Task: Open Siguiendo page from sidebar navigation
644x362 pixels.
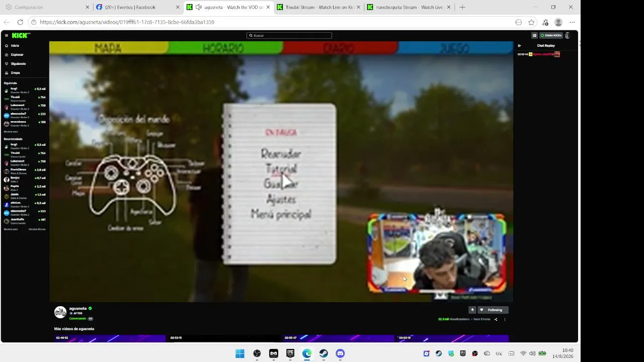Action: click(x=18, y=64)
